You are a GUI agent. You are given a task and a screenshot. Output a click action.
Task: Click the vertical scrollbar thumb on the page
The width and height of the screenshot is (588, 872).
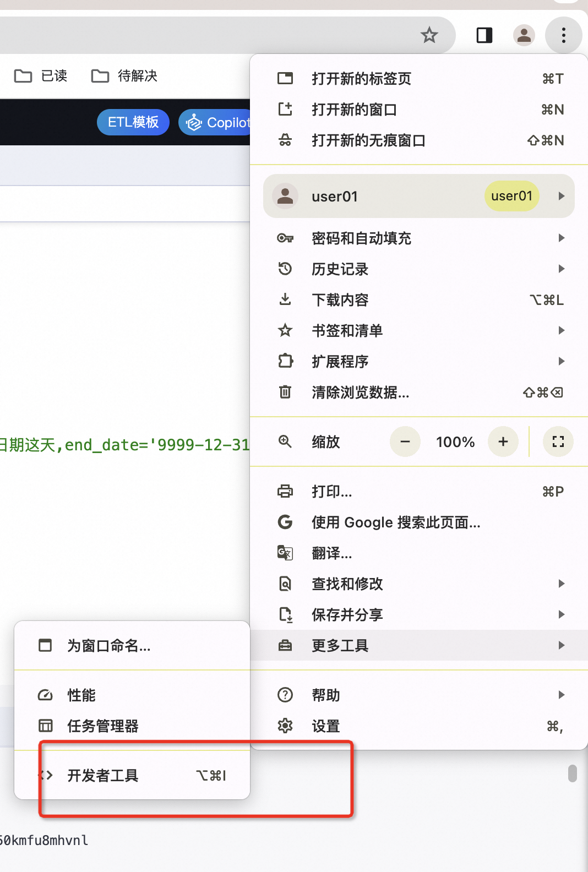click(573, 773)
